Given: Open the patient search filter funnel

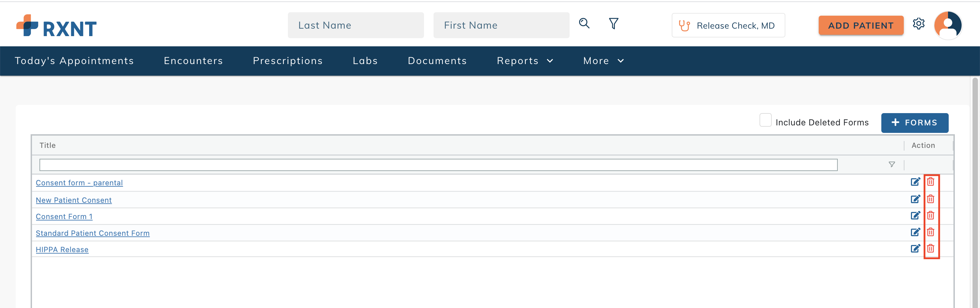Looking at the screenshot, I should click(x=613, y=24).
